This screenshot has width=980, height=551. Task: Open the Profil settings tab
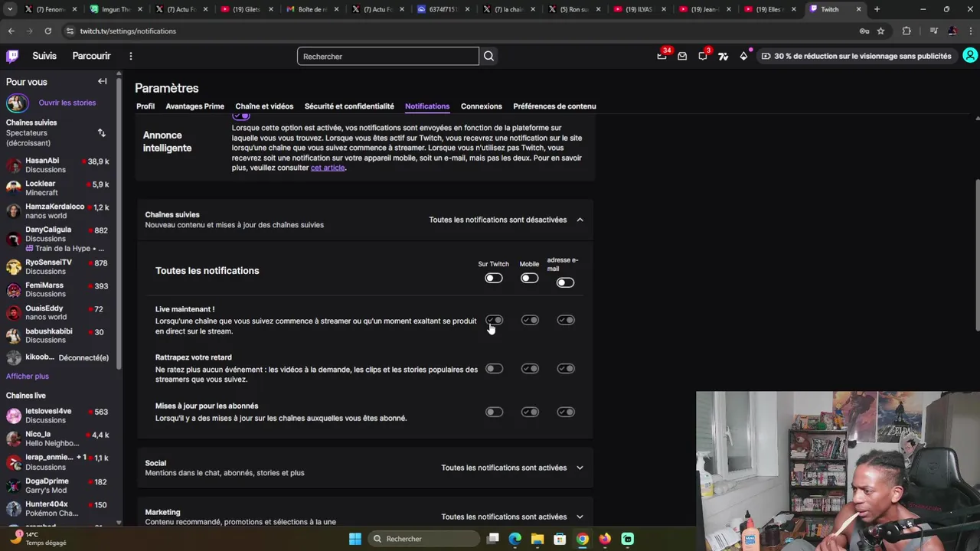pos(145,106)
